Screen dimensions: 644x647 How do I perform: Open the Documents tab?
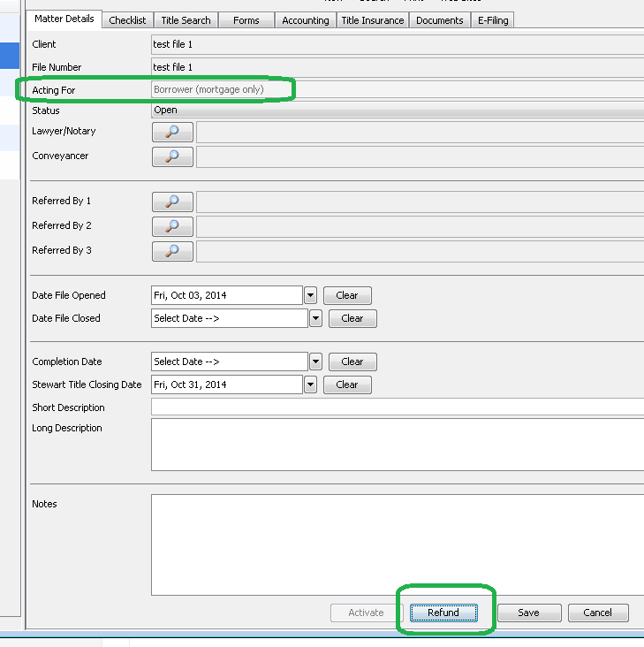click(440, 20)
